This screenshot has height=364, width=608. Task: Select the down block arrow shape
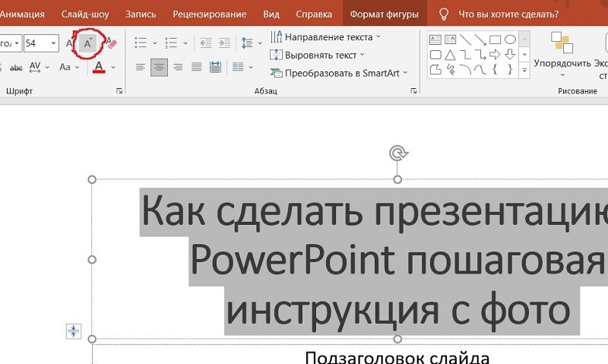(x=510, y=55)
